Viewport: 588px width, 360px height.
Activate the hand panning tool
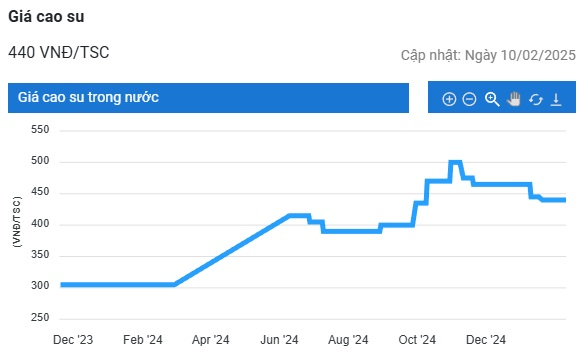(x=514, y=99)
